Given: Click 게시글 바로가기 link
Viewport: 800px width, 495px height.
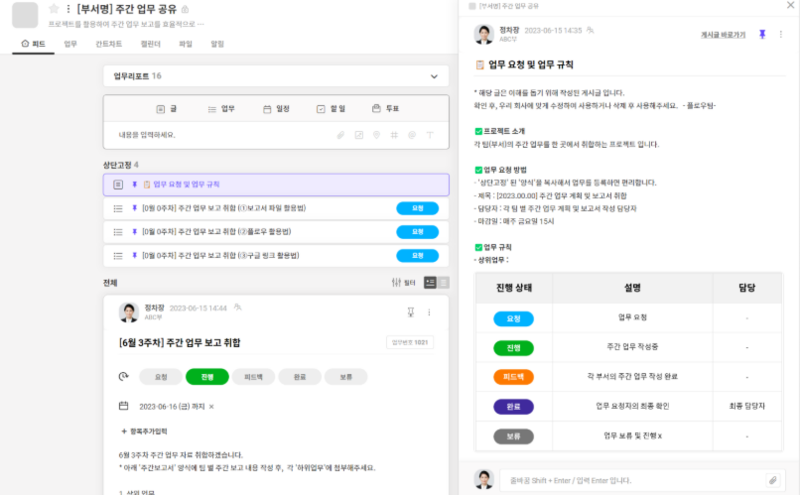Looking at the screenshot, I should click(723, 35).
